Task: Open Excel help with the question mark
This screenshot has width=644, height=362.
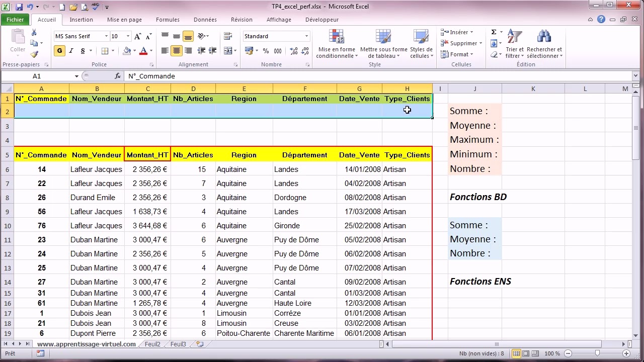Action: (x=601, y=20)
